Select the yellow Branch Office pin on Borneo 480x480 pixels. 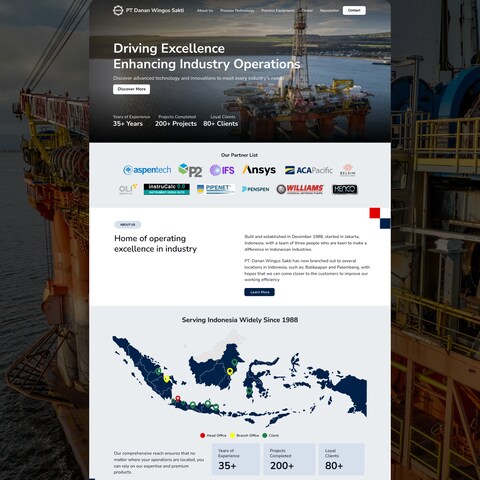pyautogui.click(x=230, y=371)
